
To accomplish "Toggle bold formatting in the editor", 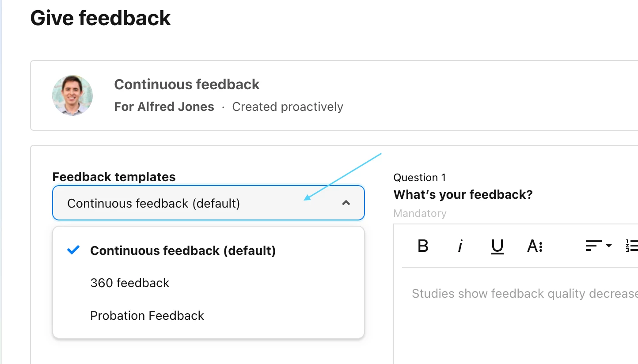I will coord(423,245).
